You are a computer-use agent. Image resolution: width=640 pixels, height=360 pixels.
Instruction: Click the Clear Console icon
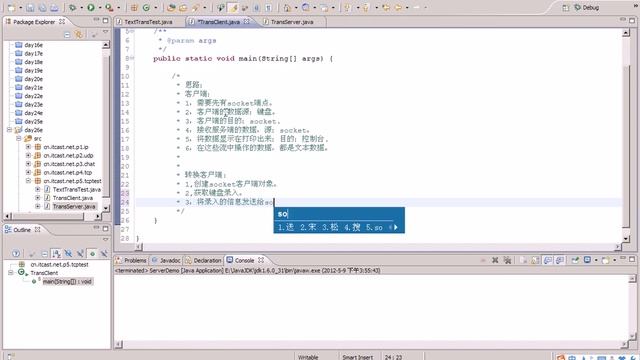pyautogui.click(x=523, y=260)
